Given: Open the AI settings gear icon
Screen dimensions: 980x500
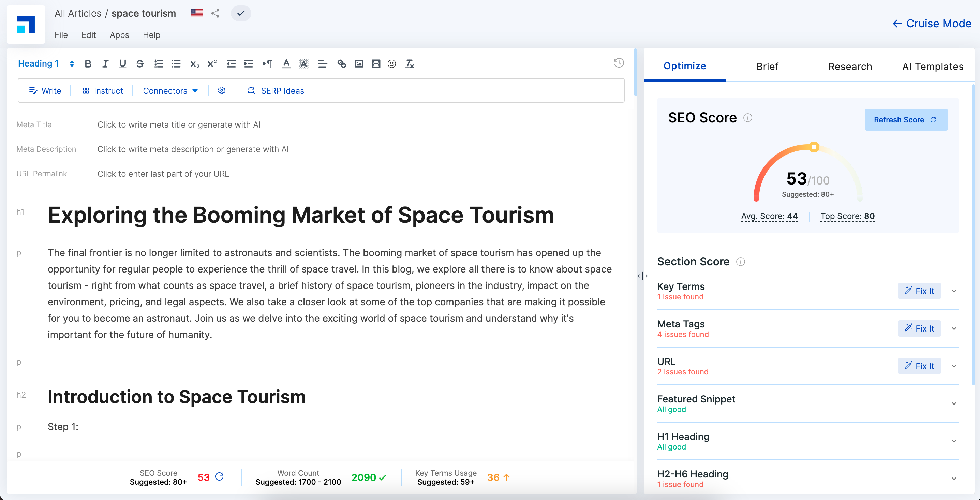Looking at the screenshot, I should 222,91.
